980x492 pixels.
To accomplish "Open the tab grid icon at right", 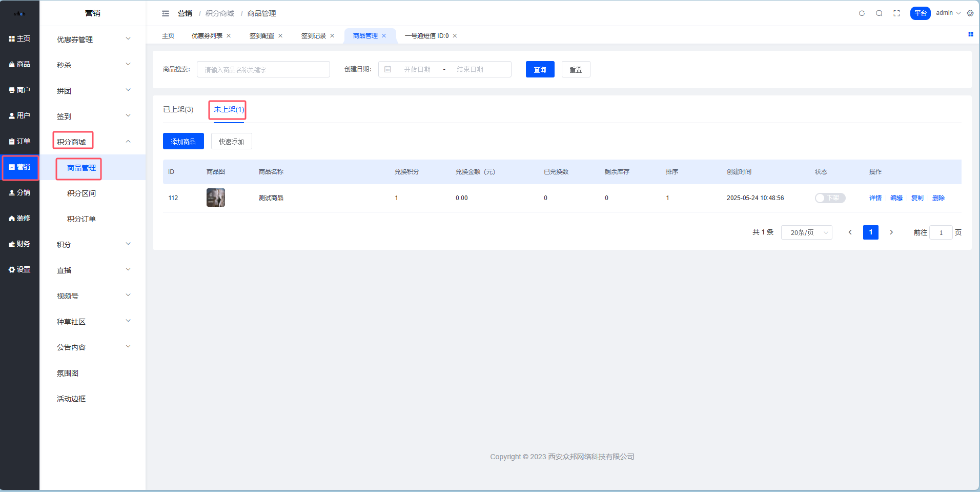I will (970, 34).
